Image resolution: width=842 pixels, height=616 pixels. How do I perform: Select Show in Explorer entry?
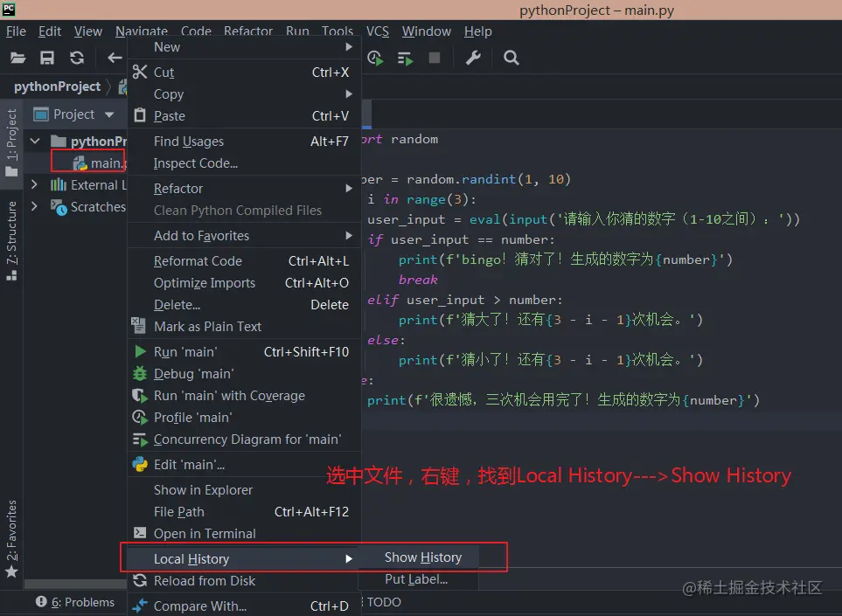244,490
